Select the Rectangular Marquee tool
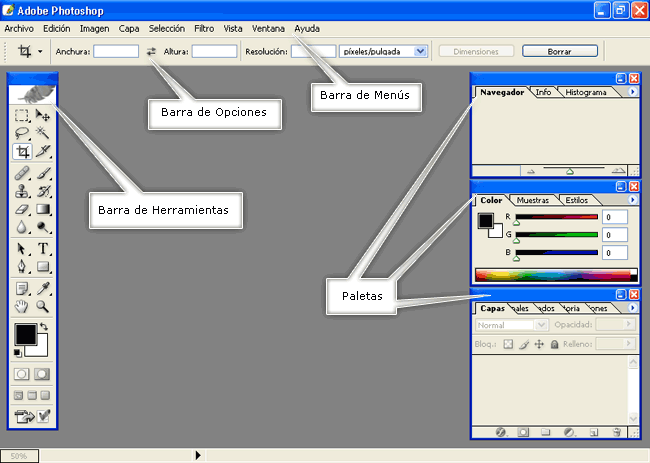 tap(22, 115)
